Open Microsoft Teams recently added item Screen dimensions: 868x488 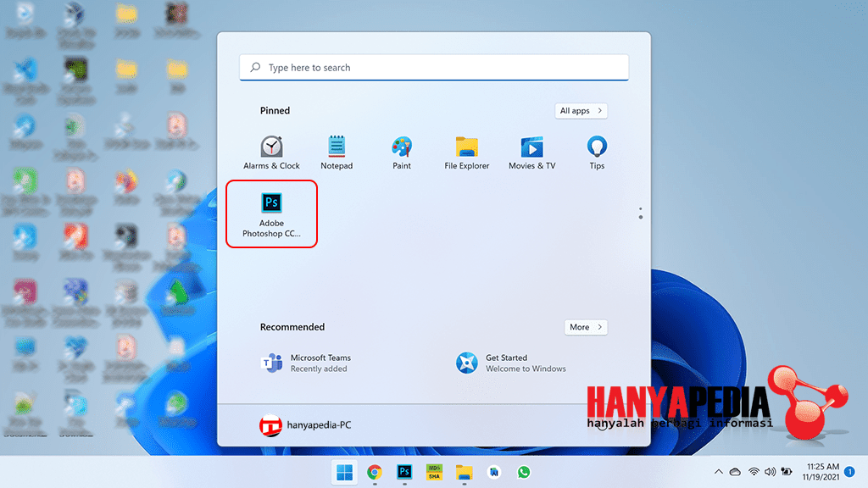[x=306, y=363]
